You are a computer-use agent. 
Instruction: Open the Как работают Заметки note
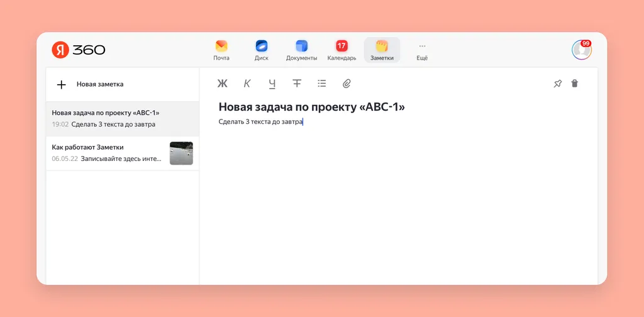(x=123, y=153)
